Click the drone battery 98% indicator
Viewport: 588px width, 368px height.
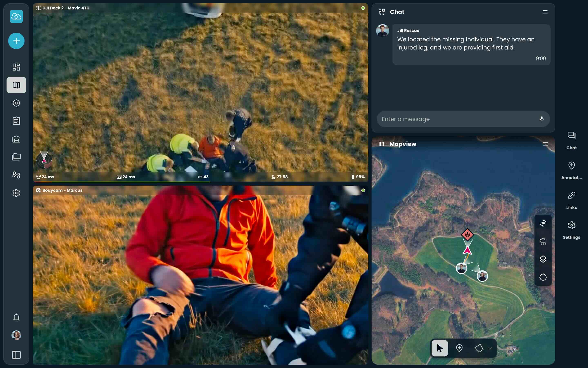point(358,177)
